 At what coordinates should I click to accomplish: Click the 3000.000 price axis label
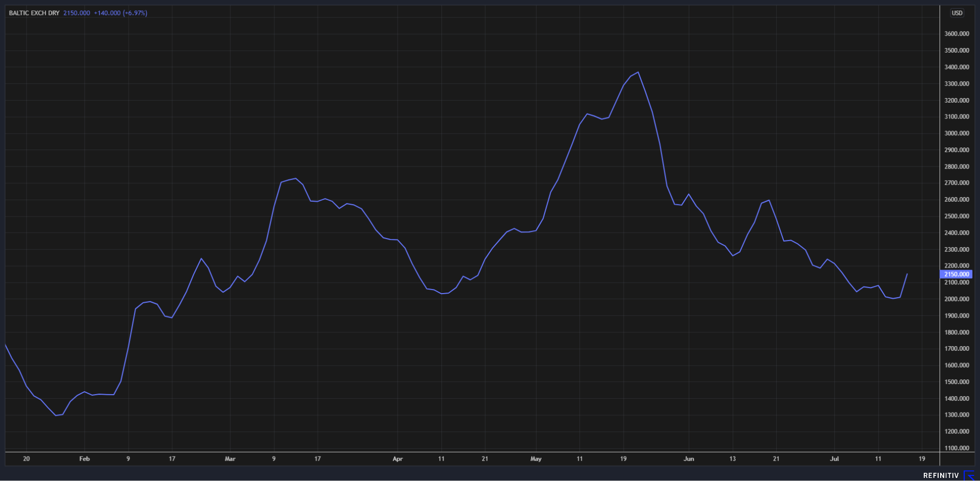956,133
